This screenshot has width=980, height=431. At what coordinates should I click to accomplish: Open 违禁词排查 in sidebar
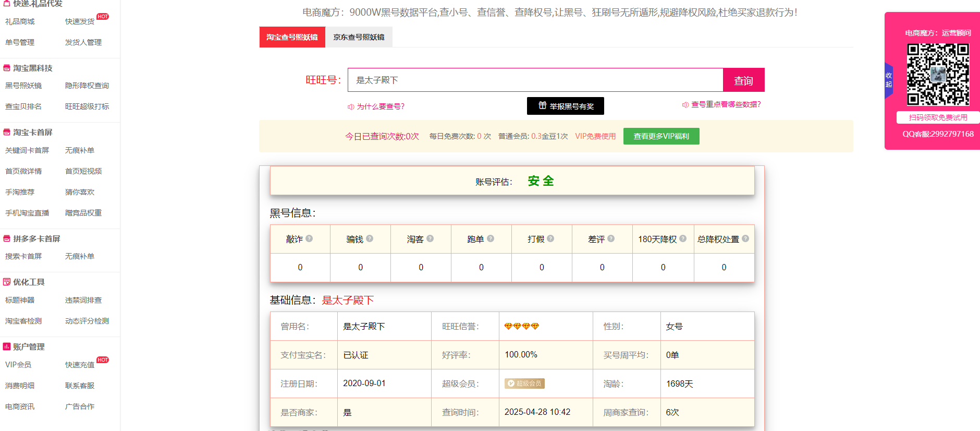coord(83,300)
